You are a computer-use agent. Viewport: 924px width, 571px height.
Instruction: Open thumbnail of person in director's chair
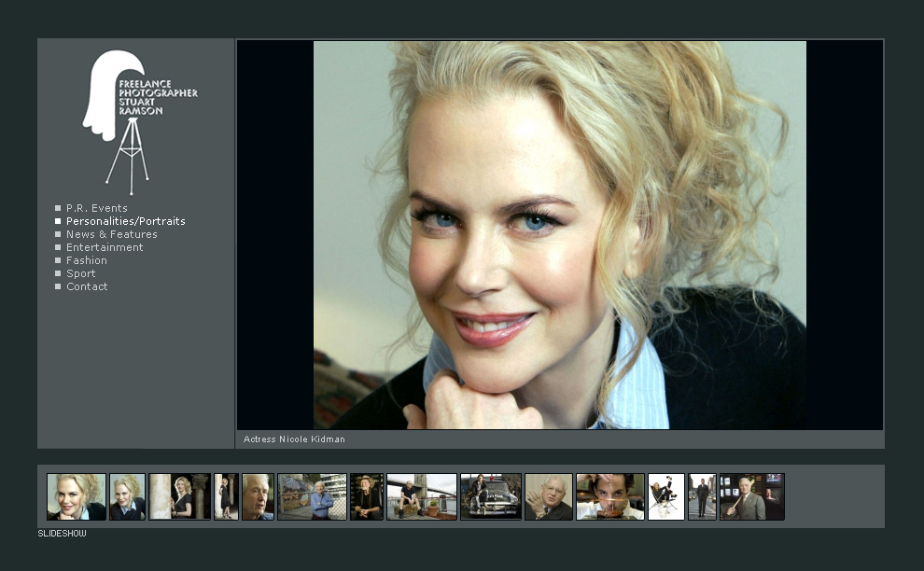(665, 496)
